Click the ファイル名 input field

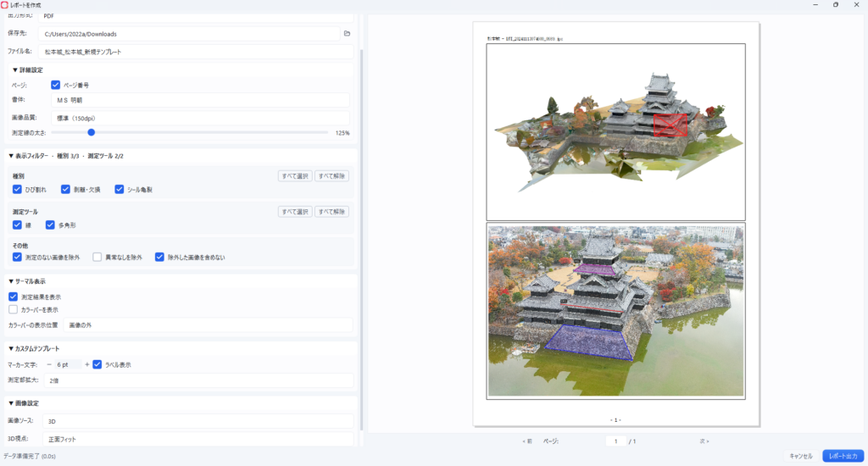click(x=196, y=52)
